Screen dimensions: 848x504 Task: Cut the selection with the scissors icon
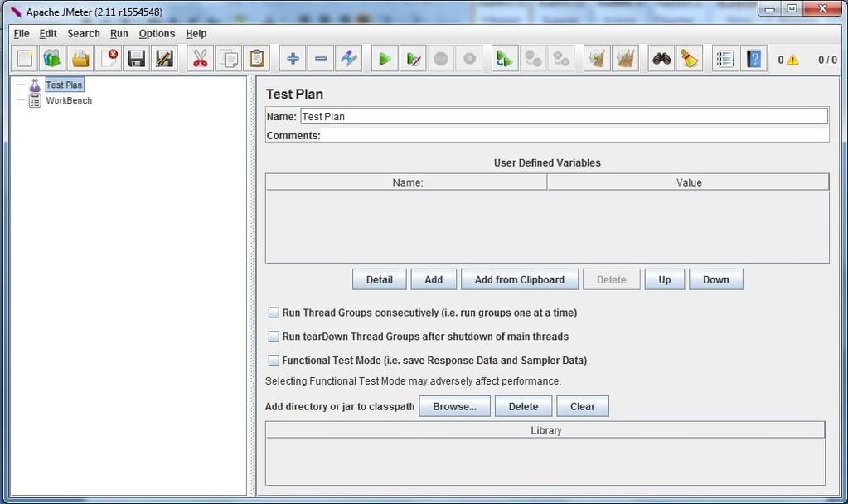point(200,58)
